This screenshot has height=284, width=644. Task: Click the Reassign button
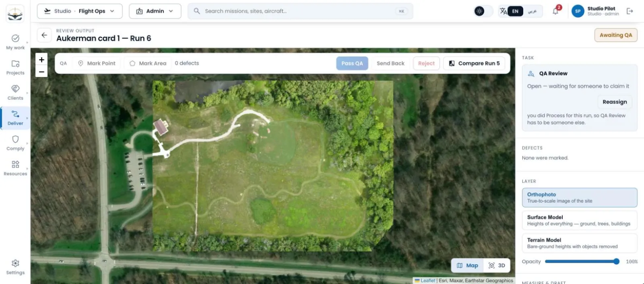[x=615, y=102]
